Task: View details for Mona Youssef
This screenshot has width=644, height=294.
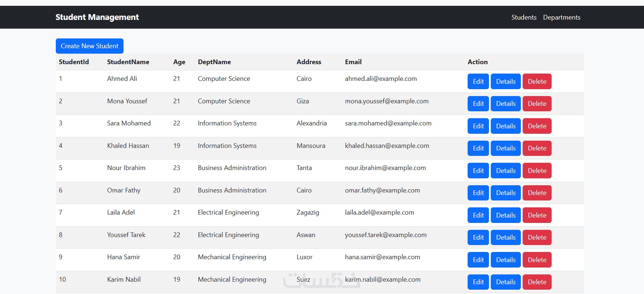Action: [506, 104]
